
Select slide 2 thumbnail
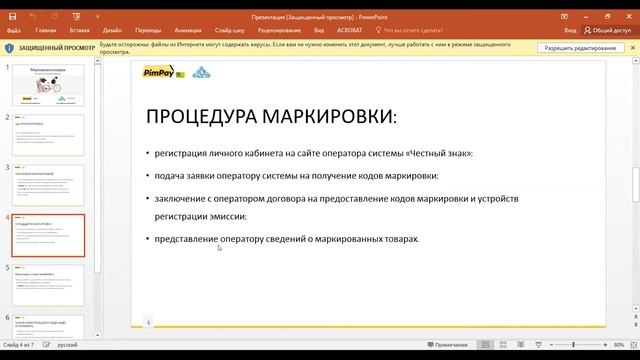48,135
